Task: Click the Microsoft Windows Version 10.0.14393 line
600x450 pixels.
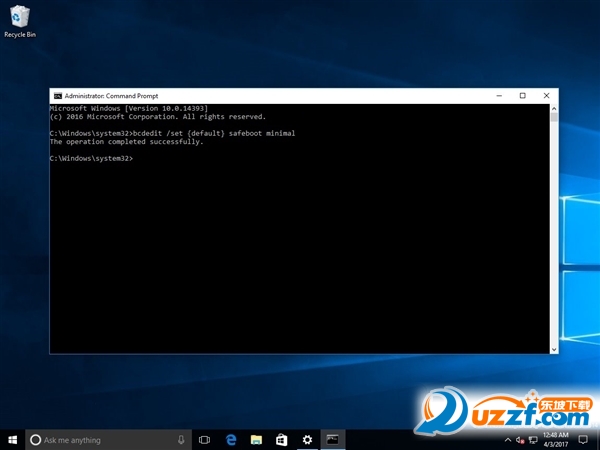Action: click(129, 108)
